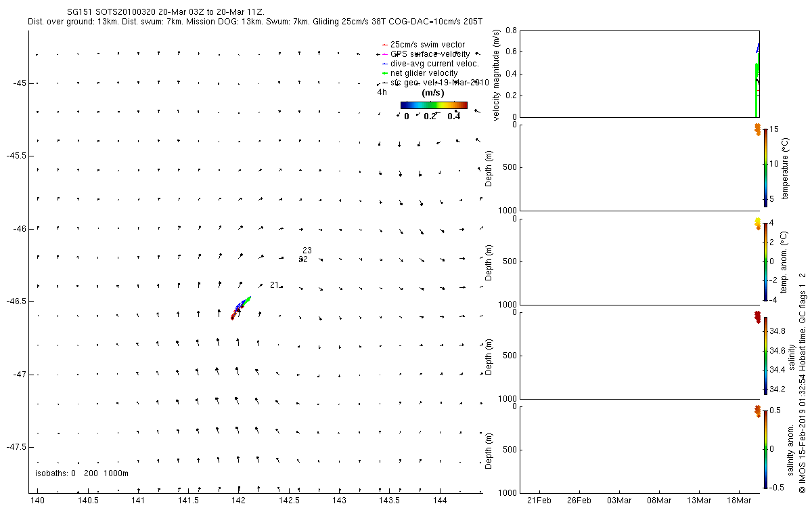Click the '0.4' tick on the velocity colorbar
This screenshot has height=508, width=812.
[454, 116]
